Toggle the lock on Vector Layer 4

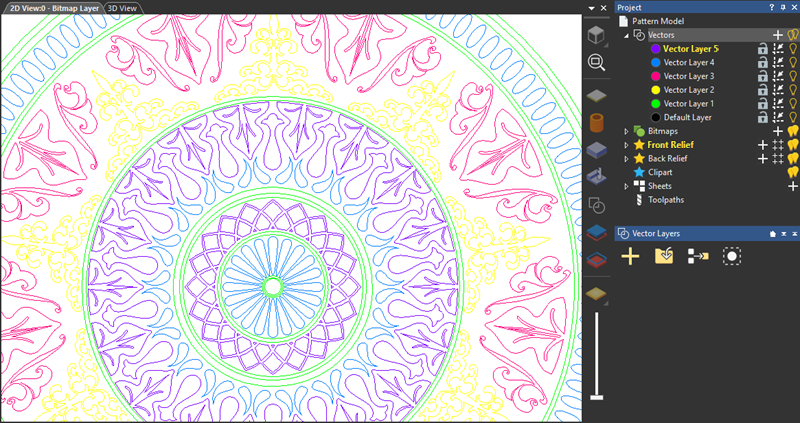(x=762, y=63)
